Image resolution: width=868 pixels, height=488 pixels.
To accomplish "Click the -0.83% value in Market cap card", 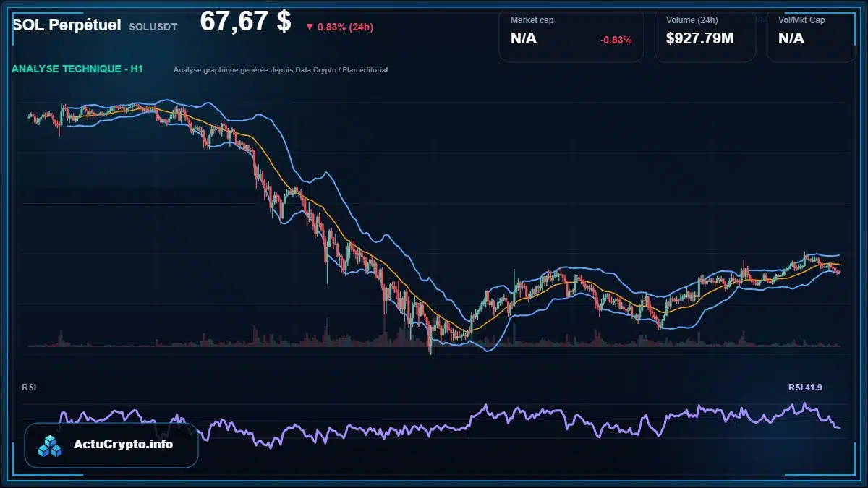I will point(616,40).
